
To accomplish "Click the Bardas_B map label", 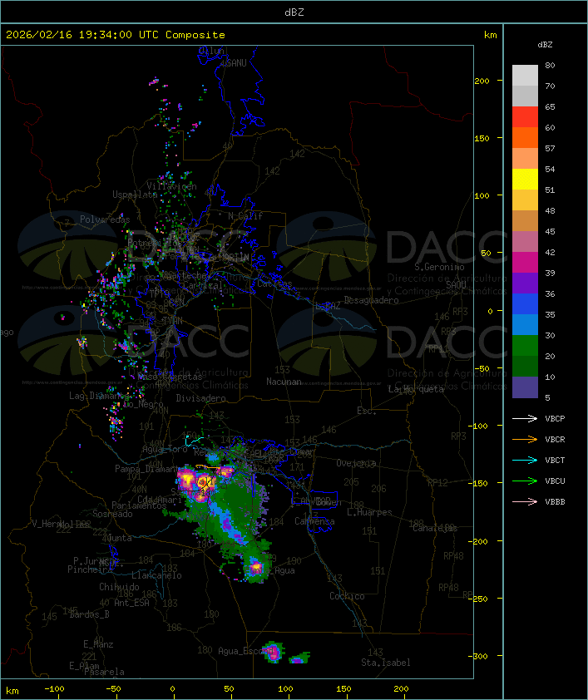I will (x=89, y=614).
